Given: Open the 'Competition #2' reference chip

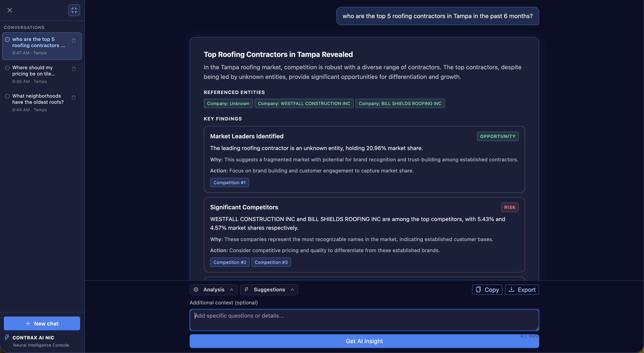Looking at the screenshot, I should 230,262.
